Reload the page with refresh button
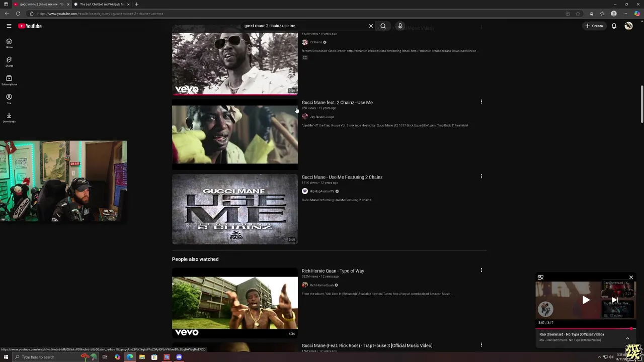The width and height of the screenshot is (644, 362). click(18, 14)
